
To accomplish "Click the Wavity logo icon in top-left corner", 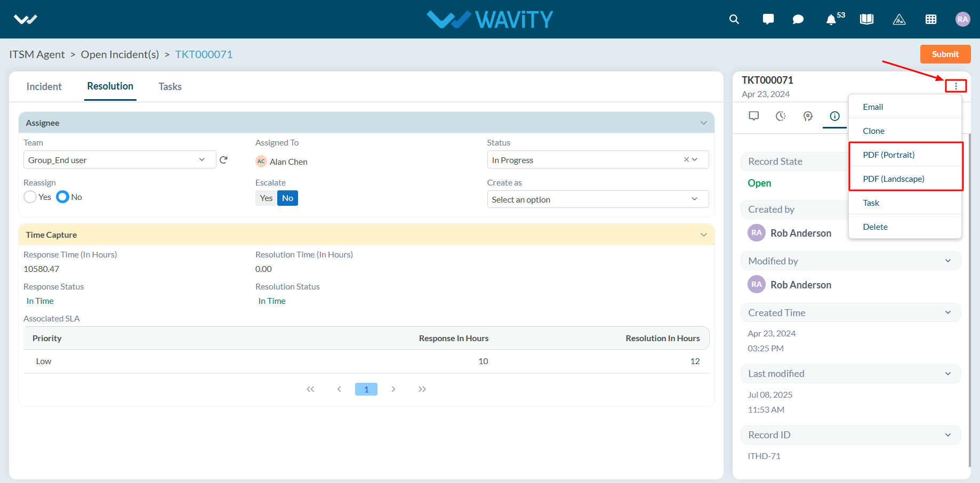I will (25, 20).
